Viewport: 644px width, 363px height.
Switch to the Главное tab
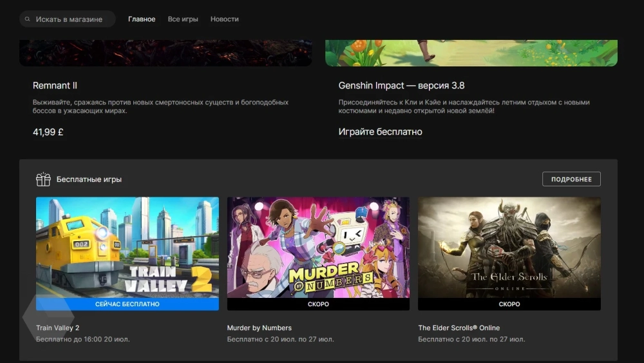pyautogui.click(x=142, y=19)
